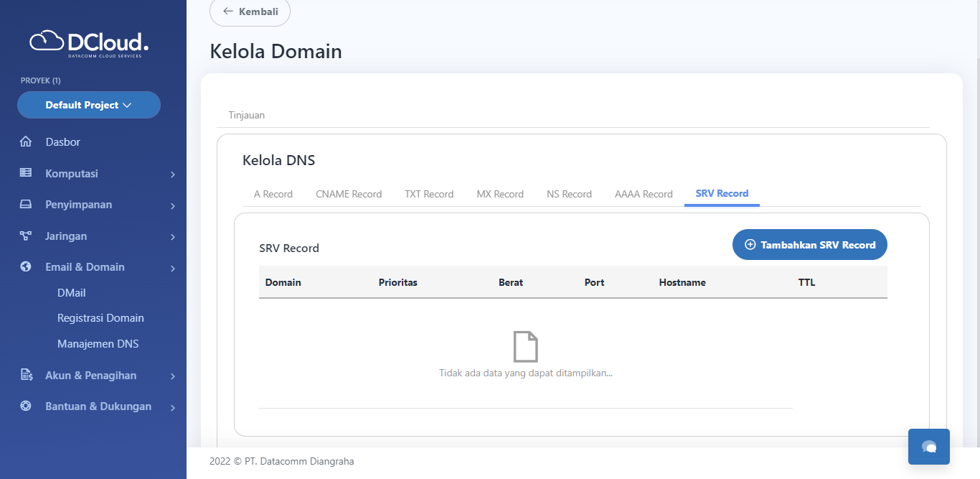Click the Bantuan & Dukungan lifebuoy icon
The height and width of the screenshot is (479, 980).
pyautogui.click(x=26, y=406)
